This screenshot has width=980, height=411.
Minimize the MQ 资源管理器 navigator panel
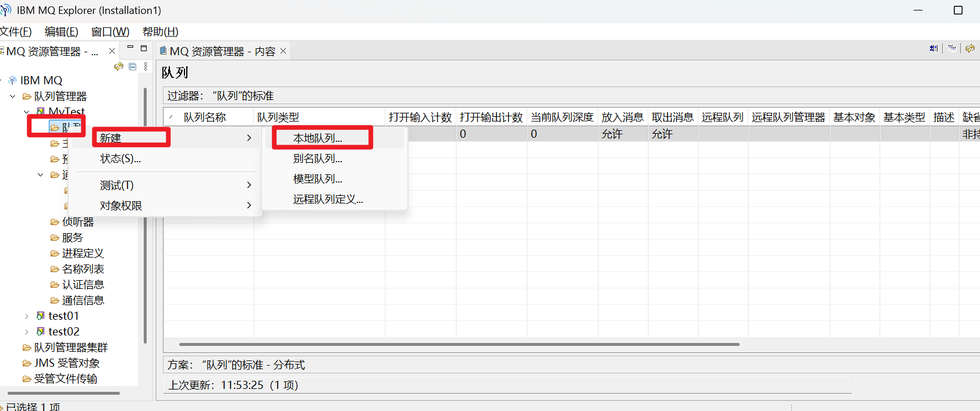pos(130,47)
